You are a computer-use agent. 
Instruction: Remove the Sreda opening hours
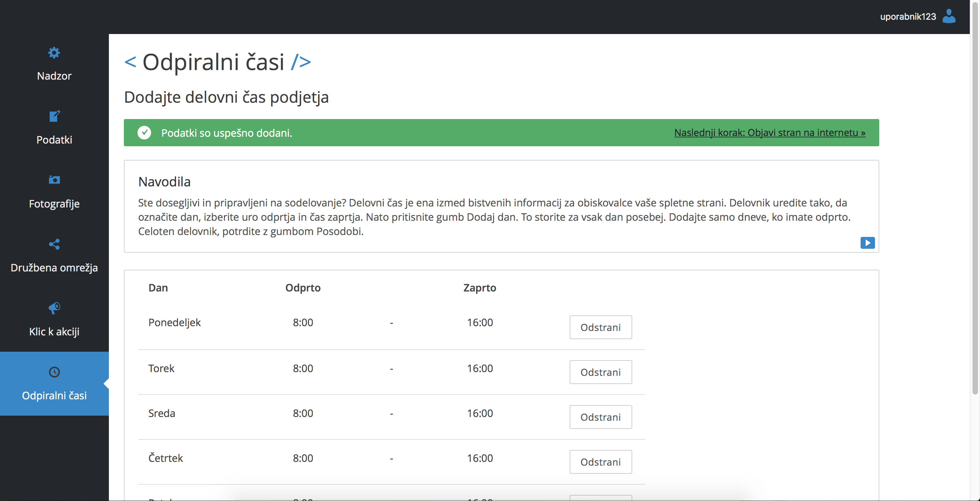coord(600,417)
